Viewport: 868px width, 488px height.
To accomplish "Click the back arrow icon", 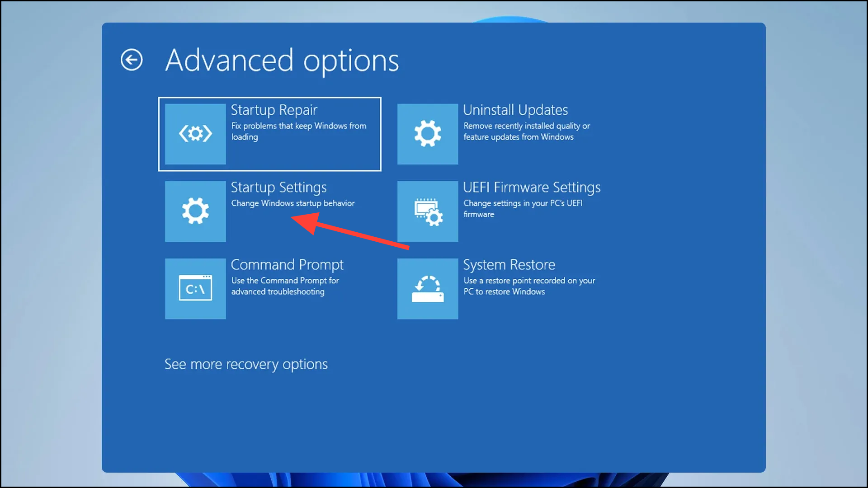I will (x=132, y=60).
